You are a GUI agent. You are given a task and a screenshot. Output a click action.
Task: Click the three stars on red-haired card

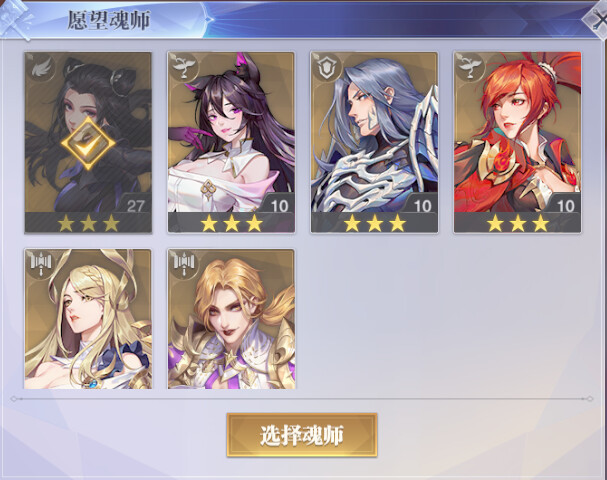[518, 223]
